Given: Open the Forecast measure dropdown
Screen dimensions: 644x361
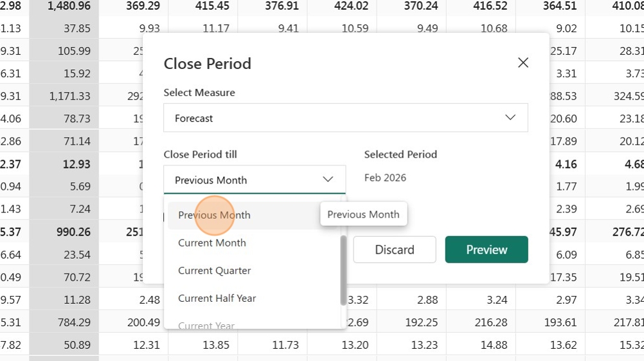Looking at the screenshot, I should (345, 118).
